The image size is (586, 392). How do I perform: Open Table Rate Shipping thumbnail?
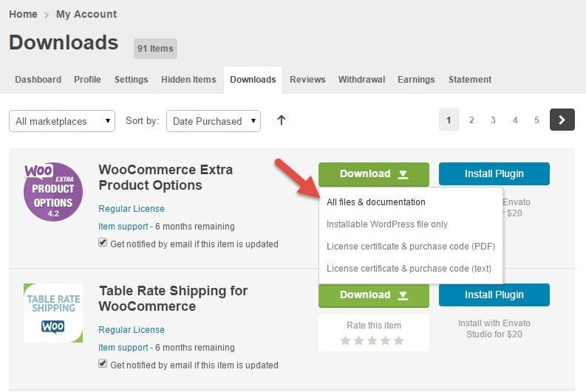point(53,313)
